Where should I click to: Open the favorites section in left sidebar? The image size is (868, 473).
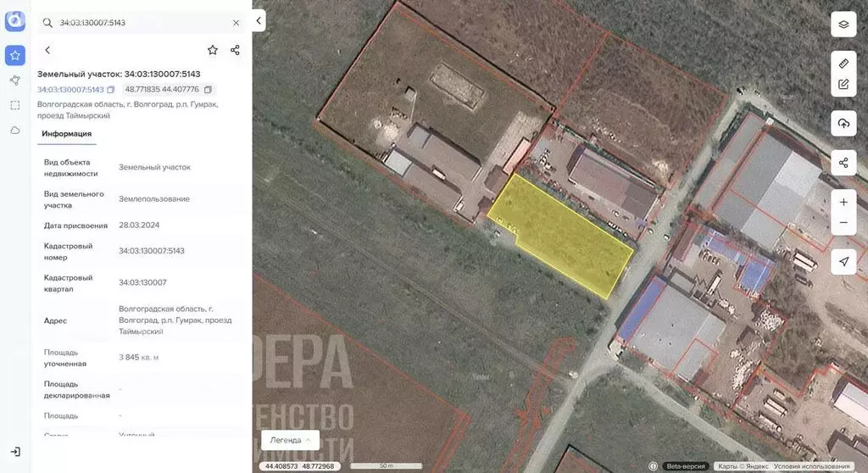pos(15,55)
